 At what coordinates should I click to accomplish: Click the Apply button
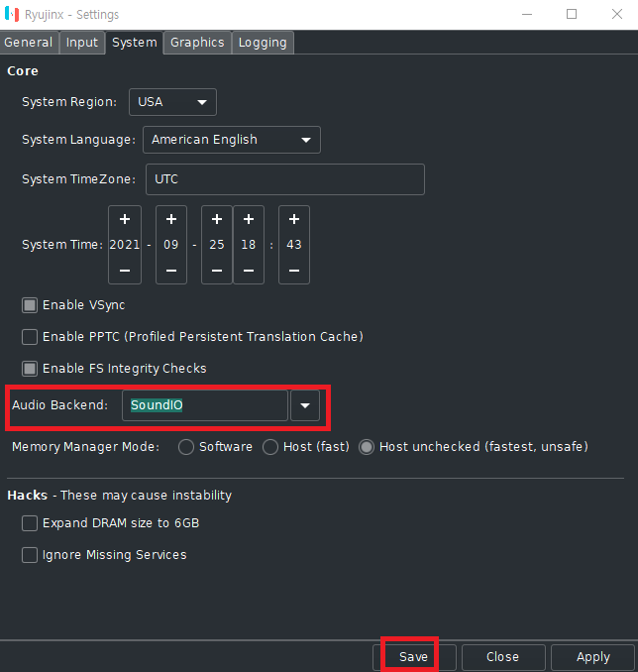(593, 657)
